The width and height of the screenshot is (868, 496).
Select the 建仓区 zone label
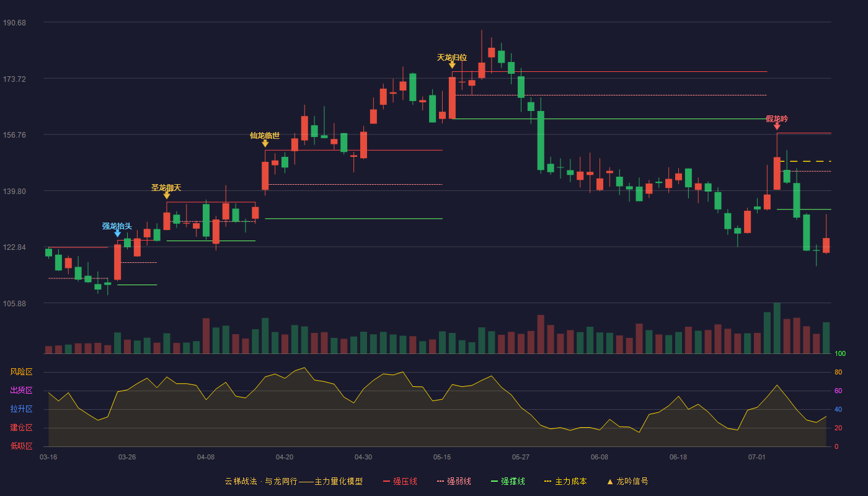click(x=21, y=428)
